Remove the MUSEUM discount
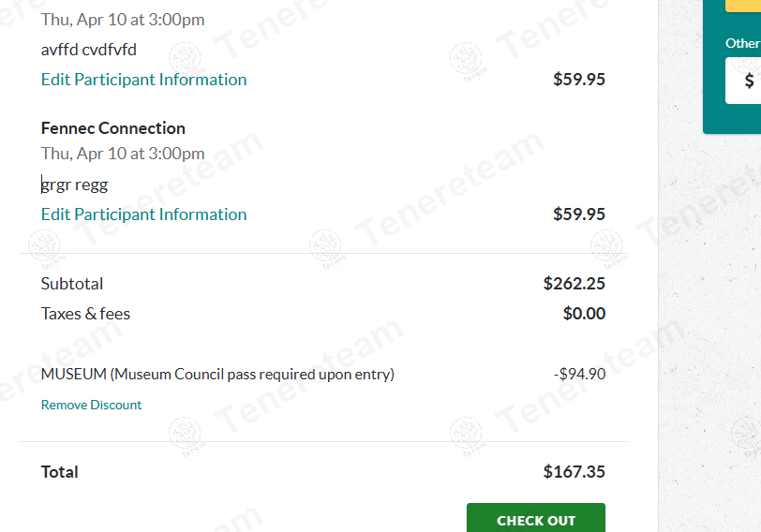This screenshot has width=761, height=532. tap(91, 405)
